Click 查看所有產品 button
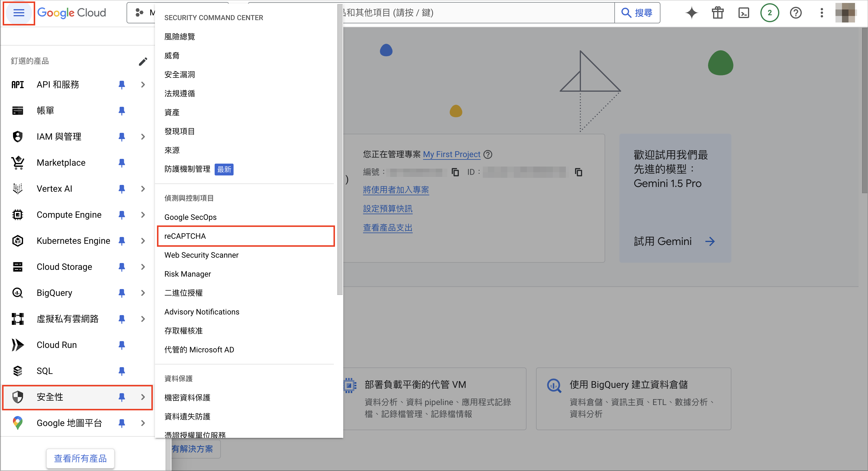 tap(80, 458)
